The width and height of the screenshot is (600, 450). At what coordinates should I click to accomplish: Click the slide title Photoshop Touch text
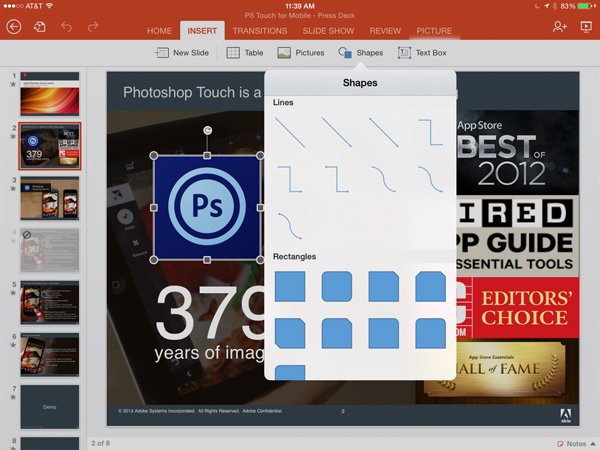pyautogui.click(x=192, y=92)
